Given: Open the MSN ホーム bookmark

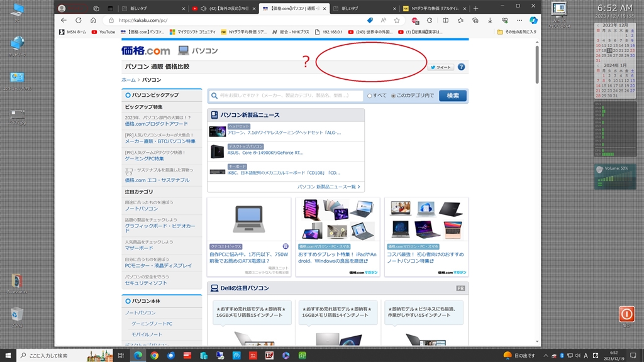Looking at the screenshot, I should (x=73, y=31).
